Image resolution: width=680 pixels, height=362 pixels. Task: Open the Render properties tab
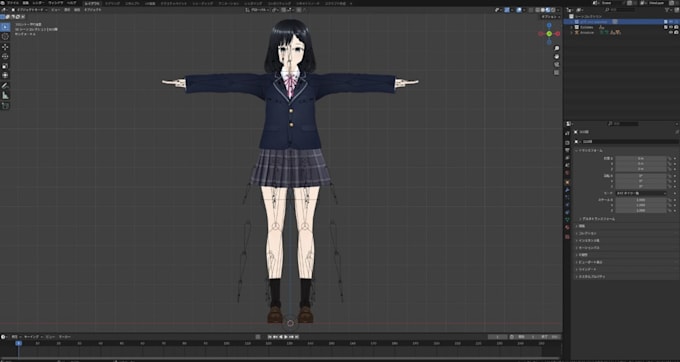(x=567, y=143)
